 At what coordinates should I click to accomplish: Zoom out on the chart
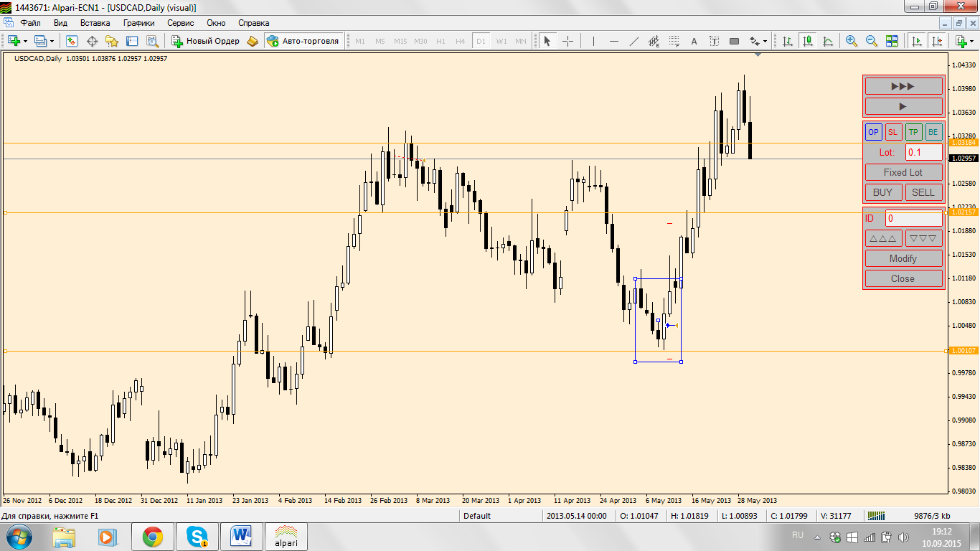point(872,41)
